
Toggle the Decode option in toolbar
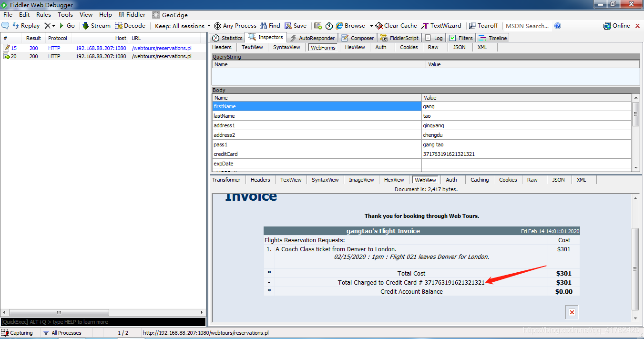point(130,26)
